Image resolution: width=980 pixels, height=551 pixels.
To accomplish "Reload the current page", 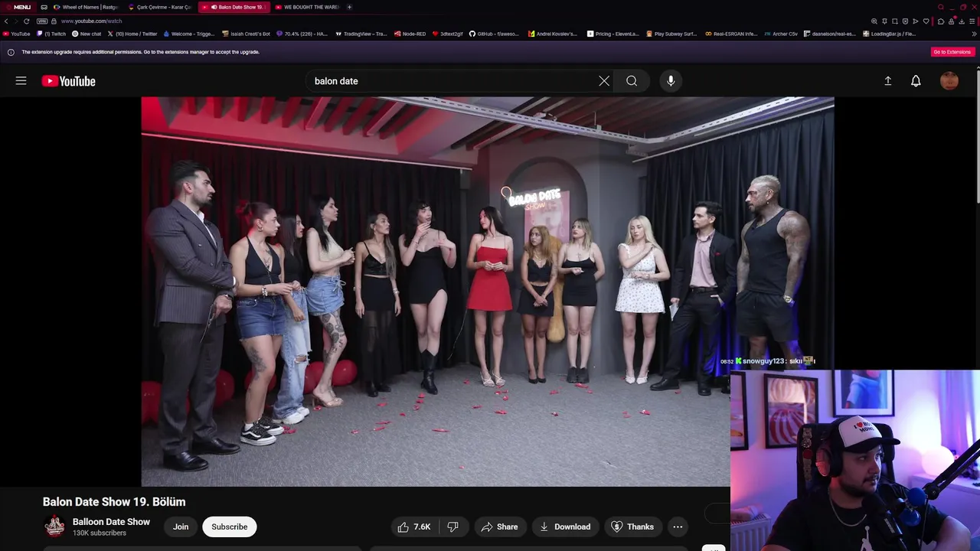I will pos(26,21).
